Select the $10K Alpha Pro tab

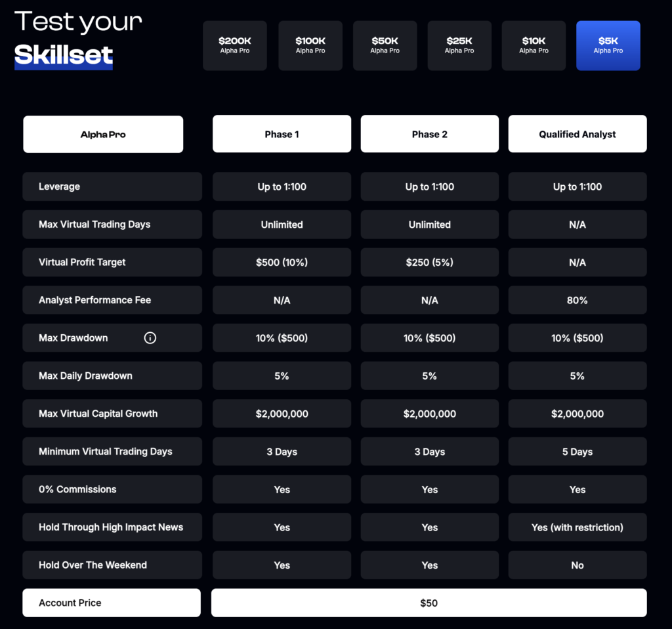pyautogui.click(x=534, y=45)
